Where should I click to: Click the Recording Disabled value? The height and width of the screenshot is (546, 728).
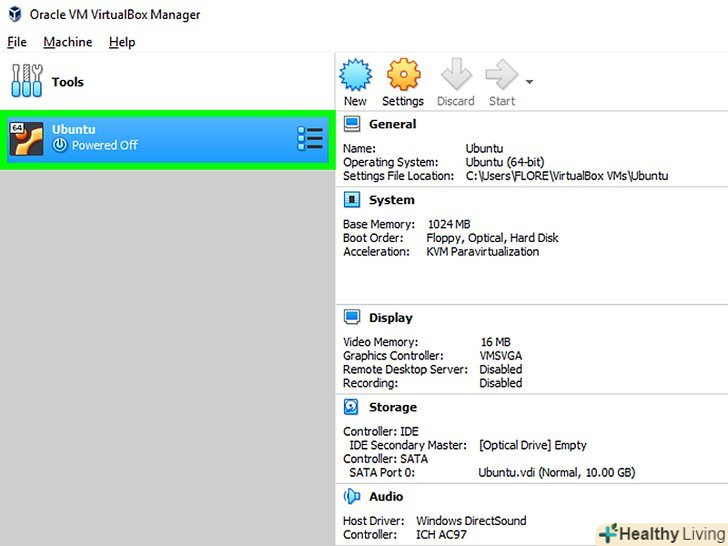500,383
